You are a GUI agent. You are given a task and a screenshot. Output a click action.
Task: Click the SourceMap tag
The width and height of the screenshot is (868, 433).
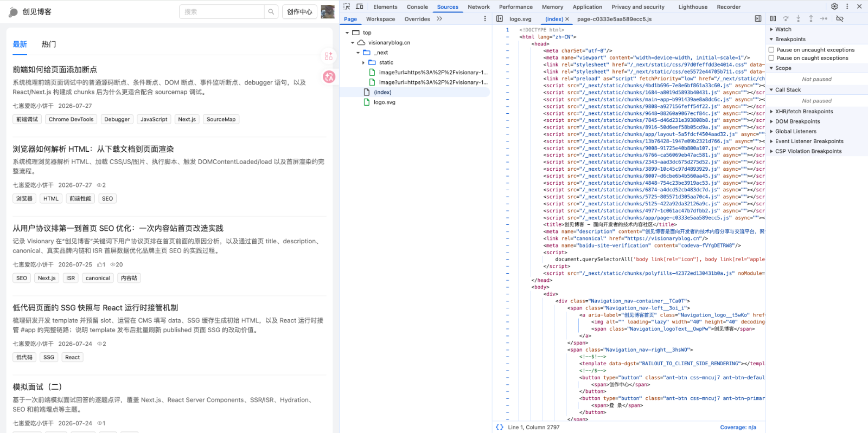pyautogui.click(x=221, y=119)
